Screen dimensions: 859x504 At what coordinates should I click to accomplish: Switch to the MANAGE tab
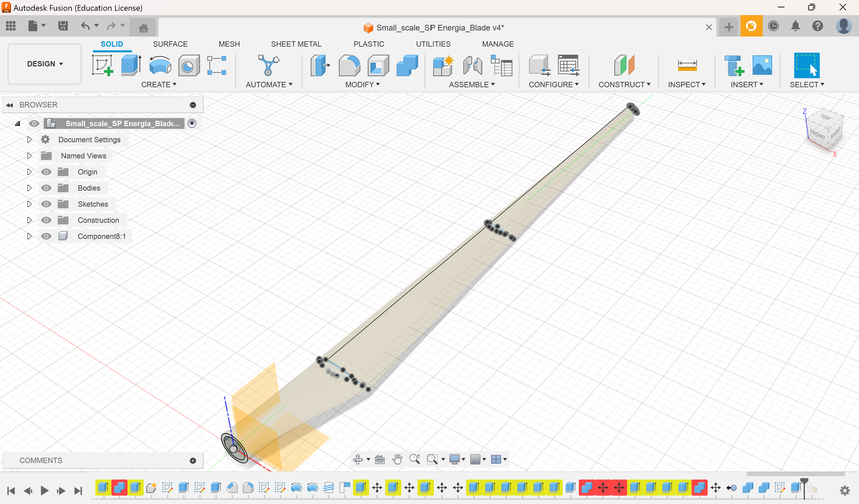pos(498,44)
